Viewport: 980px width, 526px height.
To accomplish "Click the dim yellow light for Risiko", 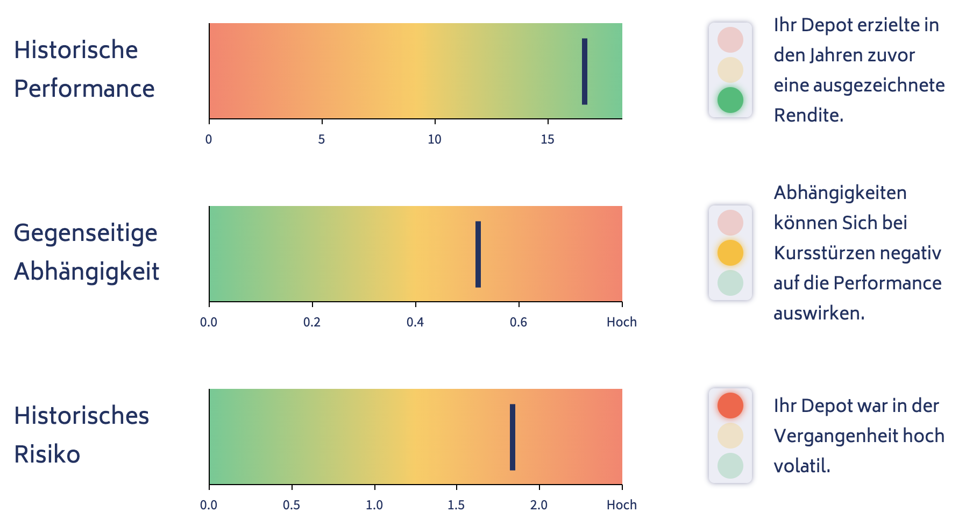I will [x=730, y=436].
